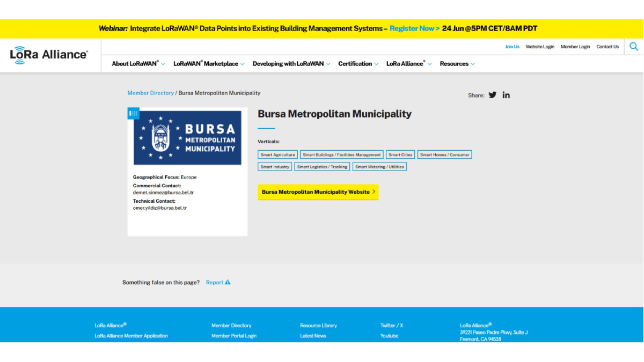Expand Developing with LoRaWAN menu
Viewport: 644px width, 362px height.
[291, 64]
